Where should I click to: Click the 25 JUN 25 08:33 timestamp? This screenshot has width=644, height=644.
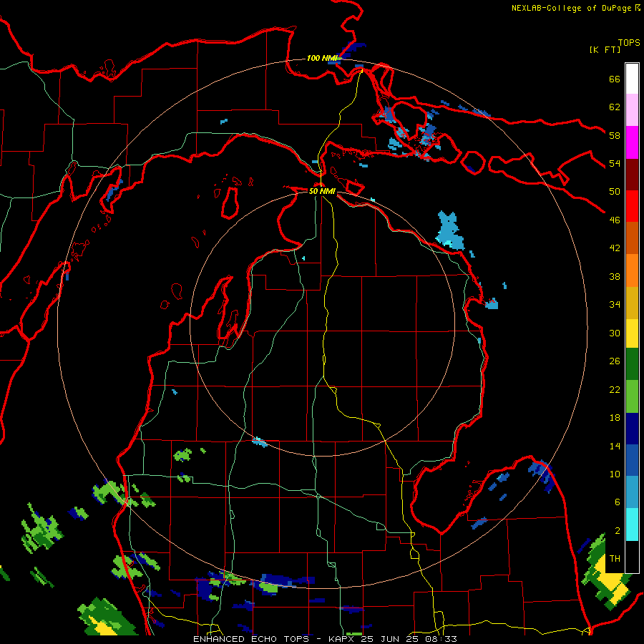coord(409,639)
